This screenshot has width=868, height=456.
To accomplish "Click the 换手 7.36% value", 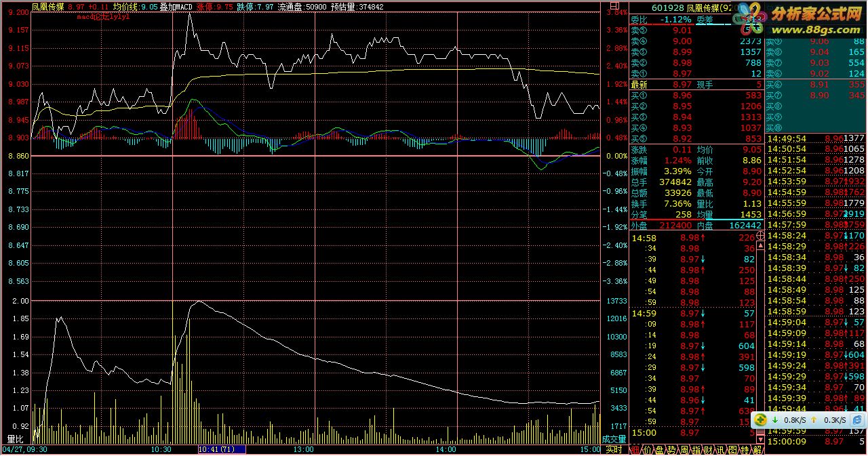I will point(678,204).
